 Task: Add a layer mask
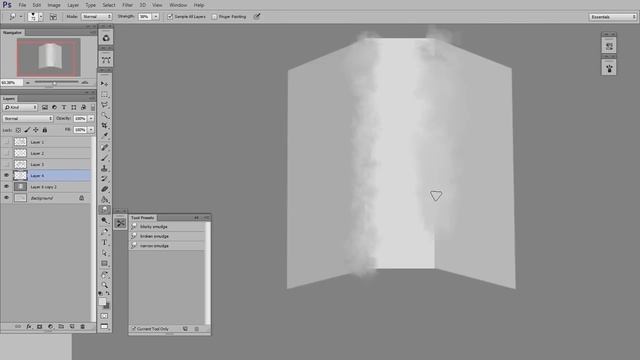tap(40, 327)
